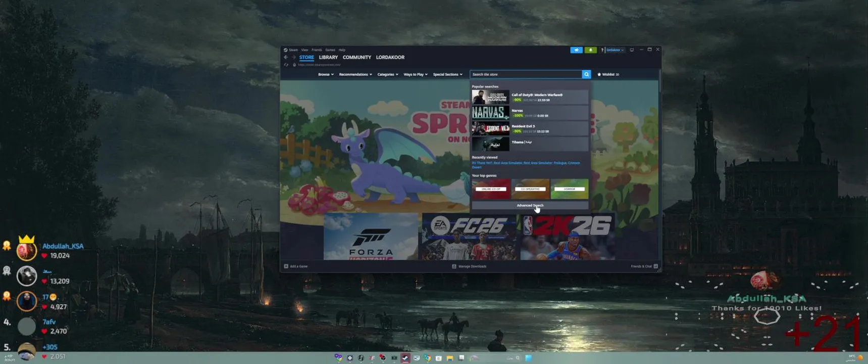Open the lordakoor account dropdown
This screenshot has height=364, width=868.
coord(615,50)
